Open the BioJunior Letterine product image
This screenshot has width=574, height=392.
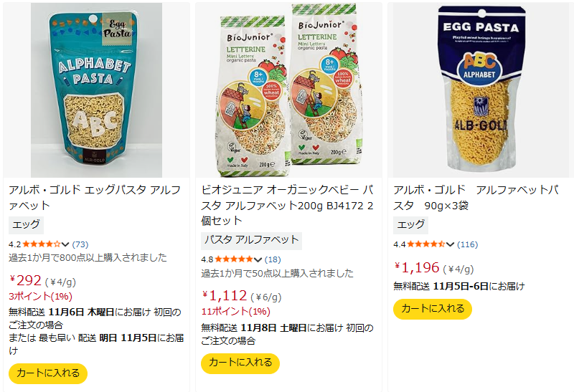tap(288, 91)
